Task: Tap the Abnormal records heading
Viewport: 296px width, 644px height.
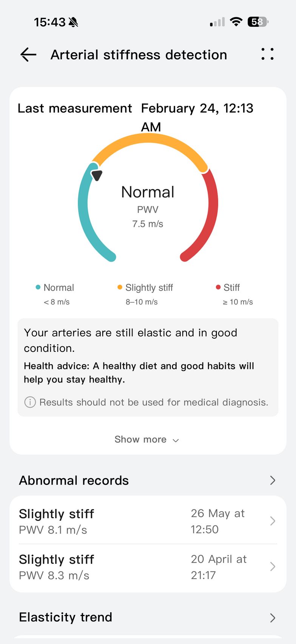Action: (x=74, y=480)
